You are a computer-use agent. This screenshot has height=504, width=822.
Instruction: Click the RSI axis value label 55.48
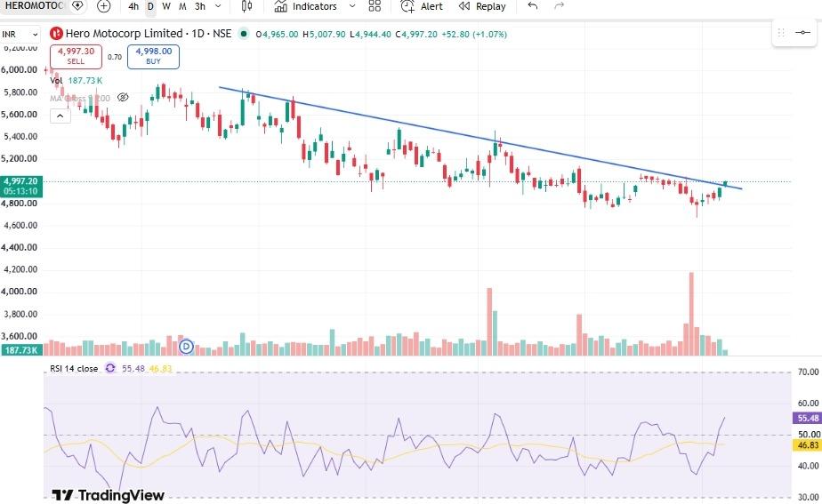(x=808, y=418)
